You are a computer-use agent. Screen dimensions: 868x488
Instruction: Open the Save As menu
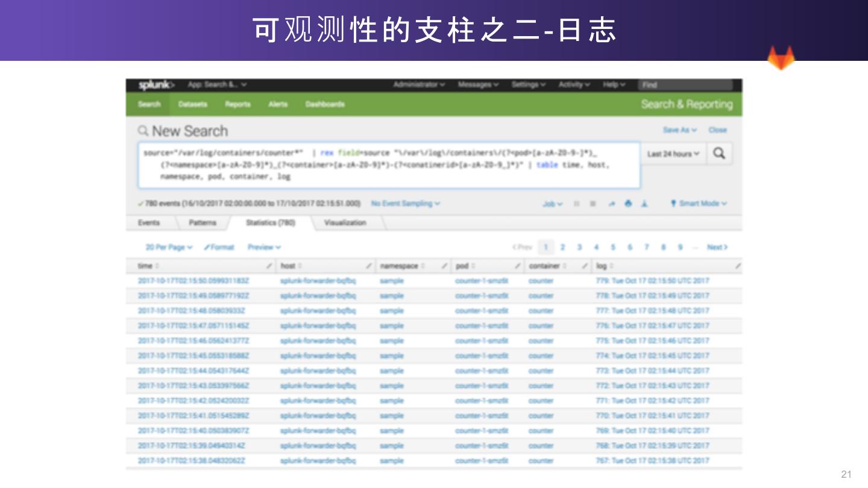pos(679,130)
